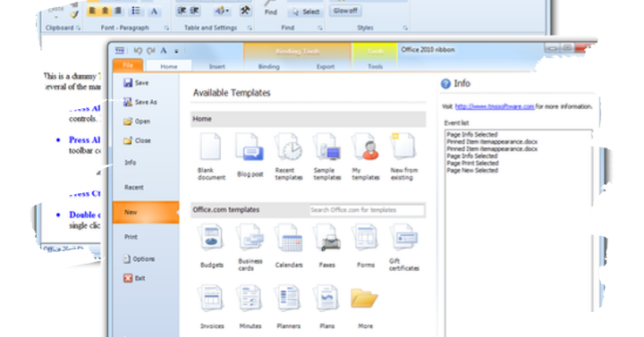This screenshot has width=644, height=337.
Task: Click the Select button in the Find group
Action: pos(306,12)
